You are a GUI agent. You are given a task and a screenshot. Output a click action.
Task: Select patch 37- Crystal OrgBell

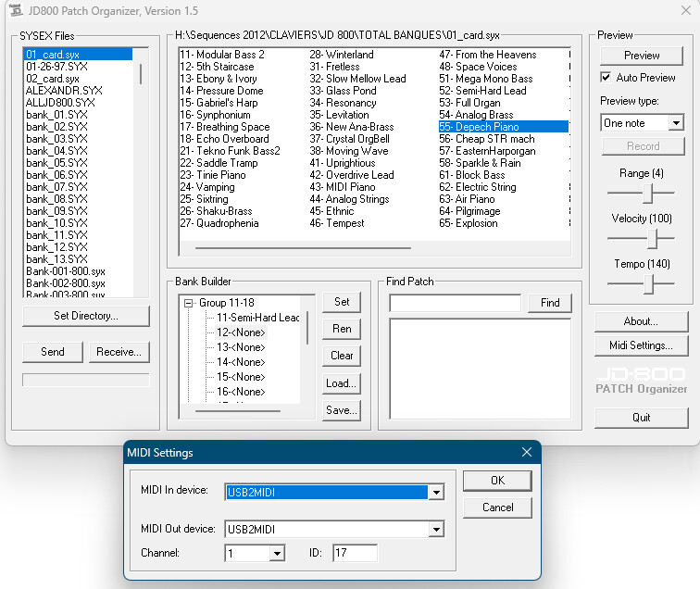tap(350, 139)
